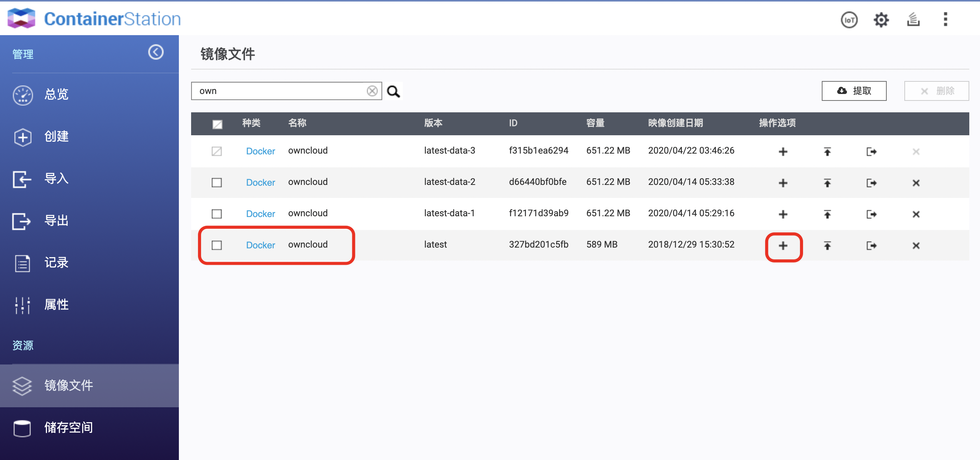
Task: Open 储存空间 storage in sidebar
Action: [89, 428]
